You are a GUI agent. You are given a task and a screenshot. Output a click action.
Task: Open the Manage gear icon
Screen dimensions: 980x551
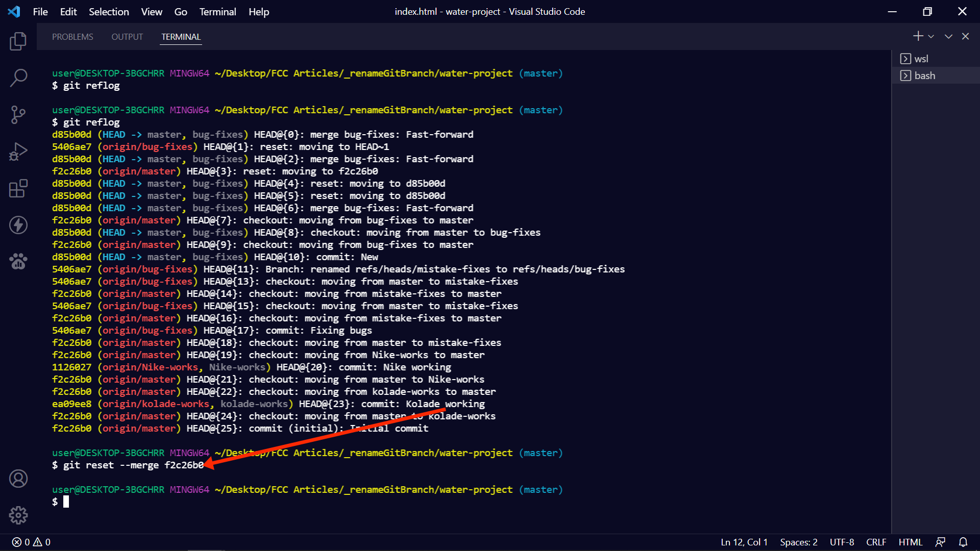click(18, 515)
